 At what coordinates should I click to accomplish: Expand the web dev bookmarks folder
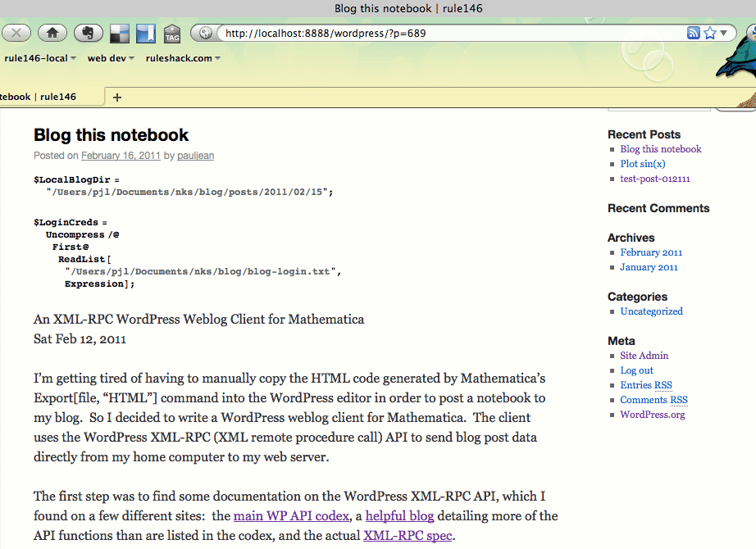pyautogui.click(x=111, y=58)
